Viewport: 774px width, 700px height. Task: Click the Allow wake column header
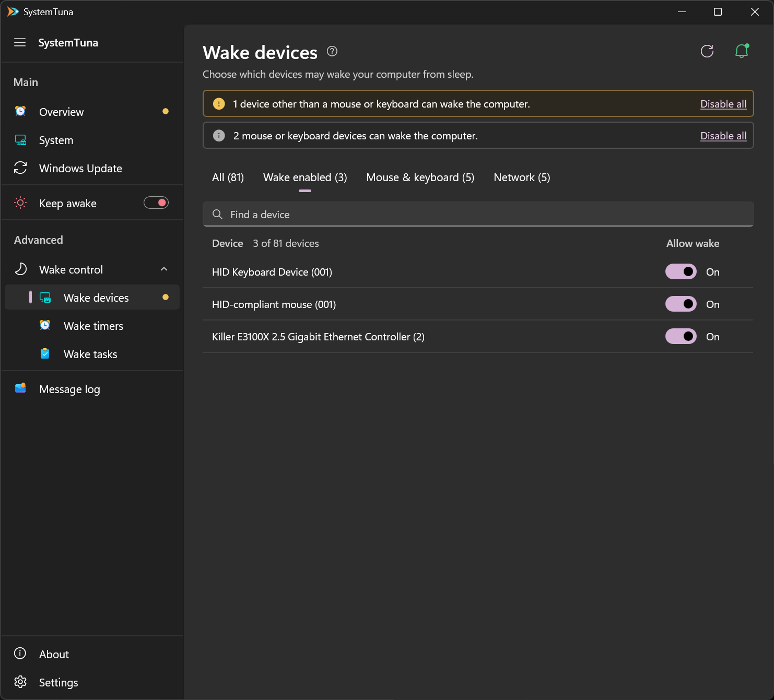[x=693, y=243]
